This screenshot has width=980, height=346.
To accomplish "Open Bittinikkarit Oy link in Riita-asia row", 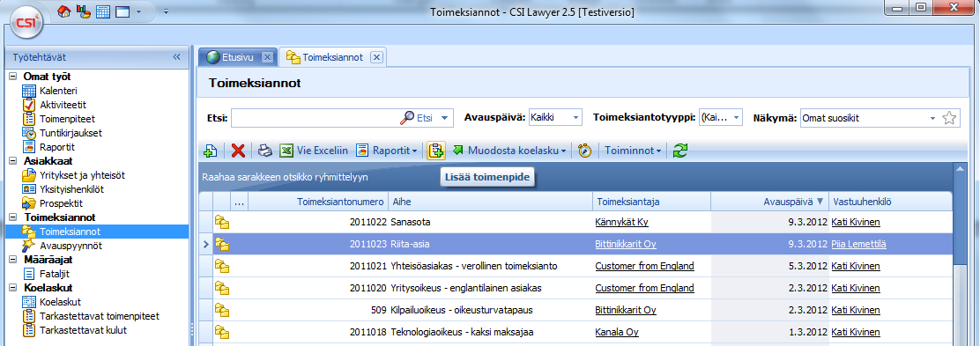I will (x=626, y=244).
